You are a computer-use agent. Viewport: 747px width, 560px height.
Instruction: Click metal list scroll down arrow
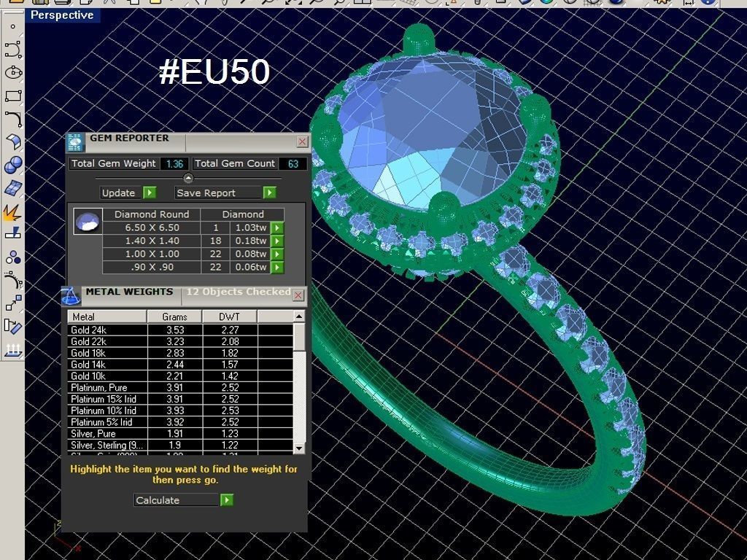tap(299, 448)
